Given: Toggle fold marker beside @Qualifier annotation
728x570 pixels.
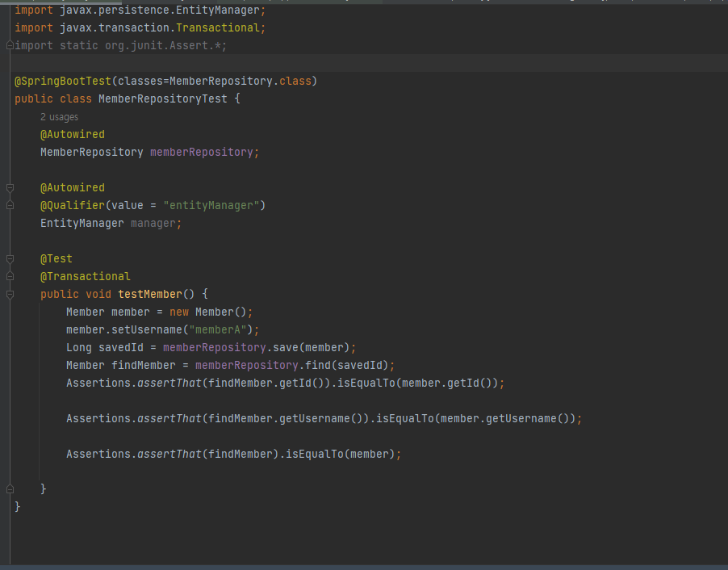Looking at the screenshot, I should point(10,205).
